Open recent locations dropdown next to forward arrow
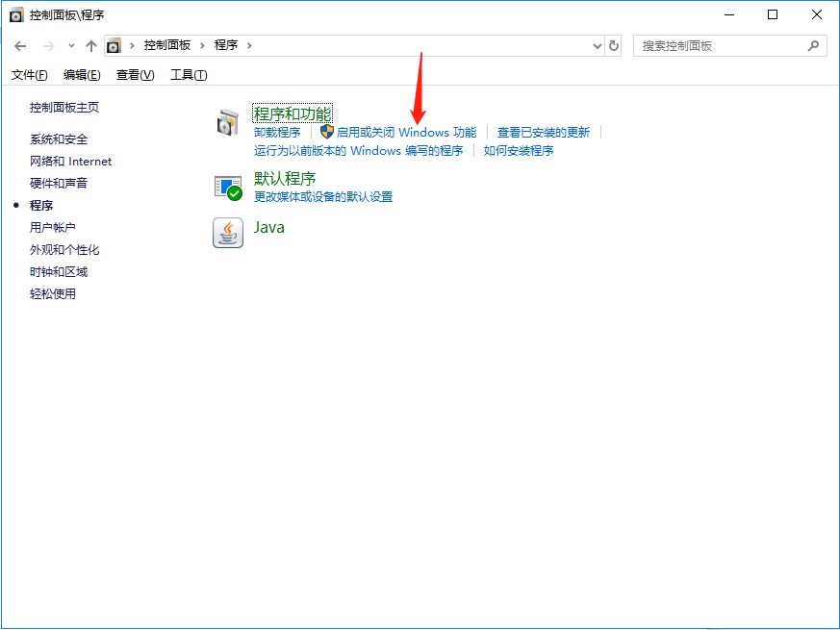Image resolution: width=840 pixels, height=630 pixels. [71, 44]
